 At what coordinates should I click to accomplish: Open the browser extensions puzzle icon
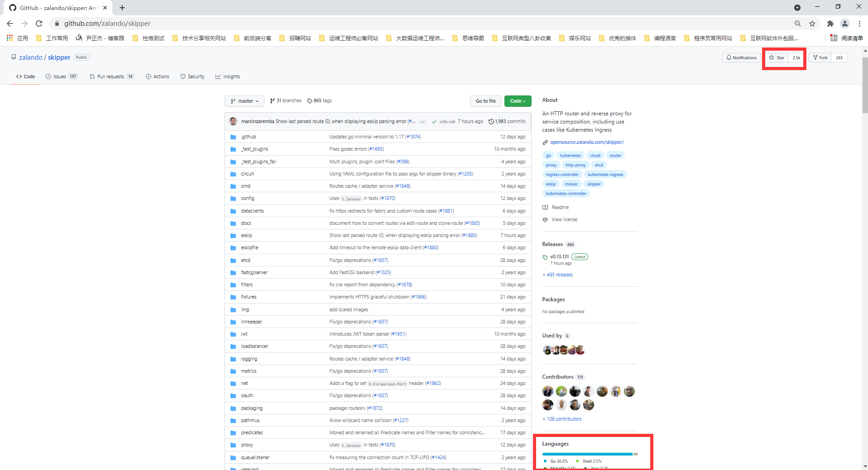tap(830, 24)
